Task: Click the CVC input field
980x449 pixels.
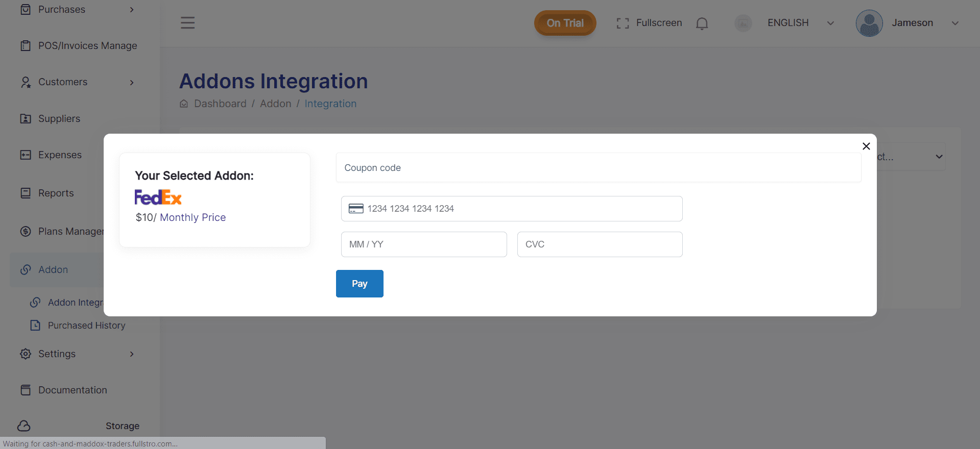Action: pyautogui.click(x=600, y=244)
